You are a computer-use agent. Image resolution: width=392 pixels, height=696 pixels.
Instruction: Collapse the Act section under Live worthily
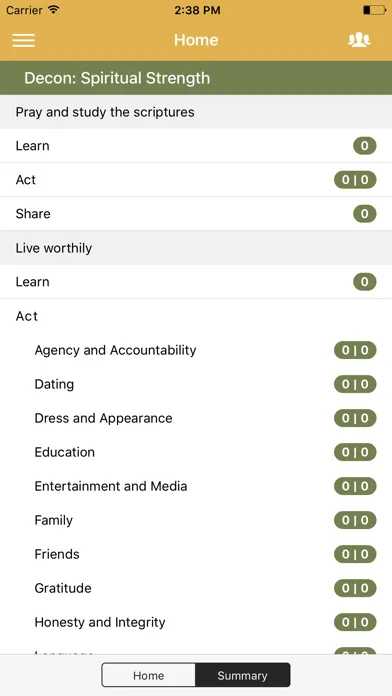click(x=196, y=316)
